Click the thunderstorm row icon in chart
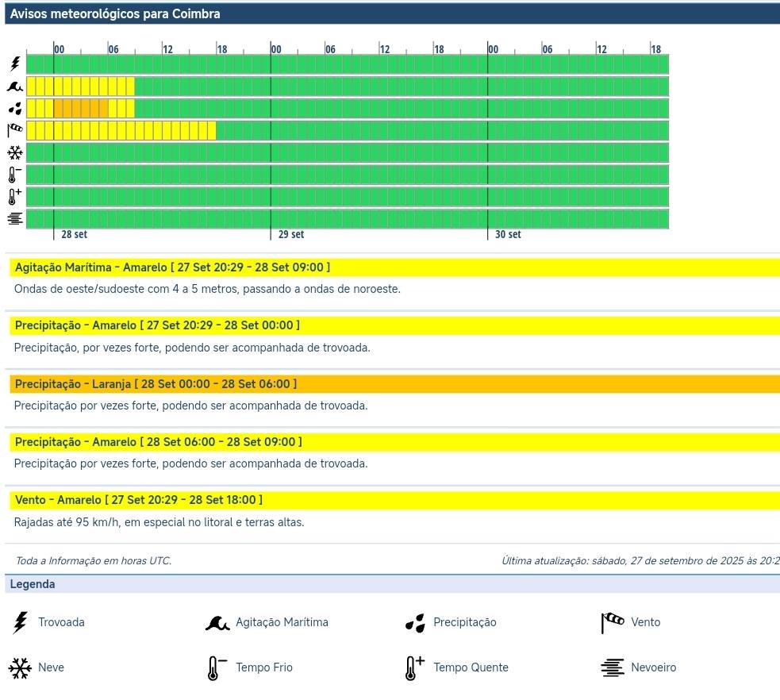The height and width of the screenshot is (700, 780). [15, 64]
